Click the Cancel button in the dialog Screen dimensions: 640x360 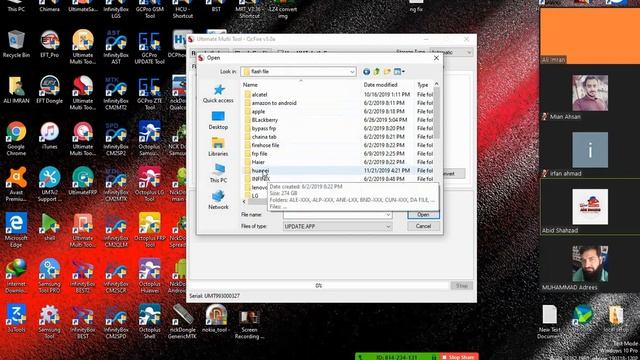click(x=423, y=226)
